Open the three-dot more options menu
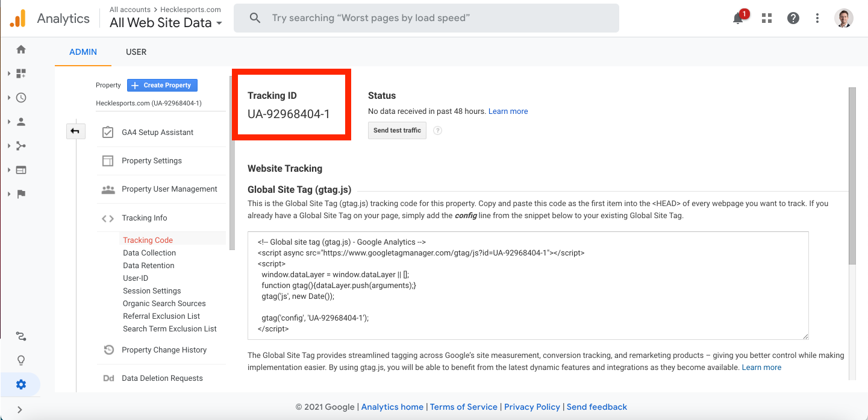The image size is (868, 420). [x=817, y=18]
